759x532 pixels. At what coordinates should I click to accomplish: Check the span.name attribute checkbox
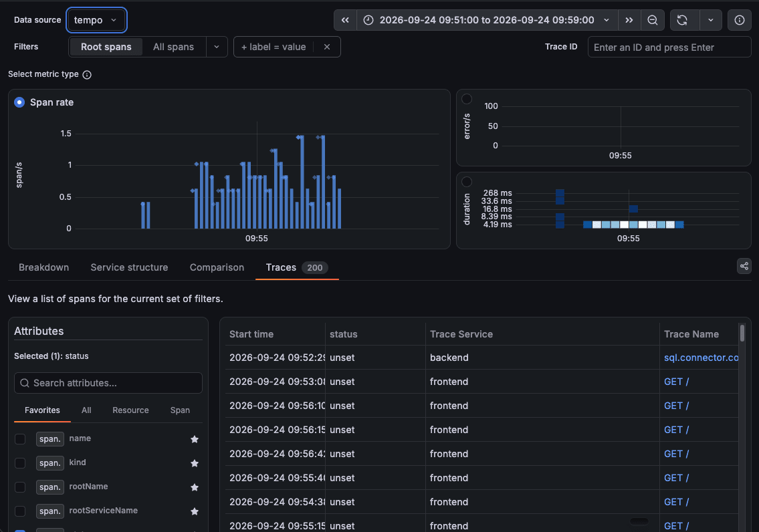20,439
